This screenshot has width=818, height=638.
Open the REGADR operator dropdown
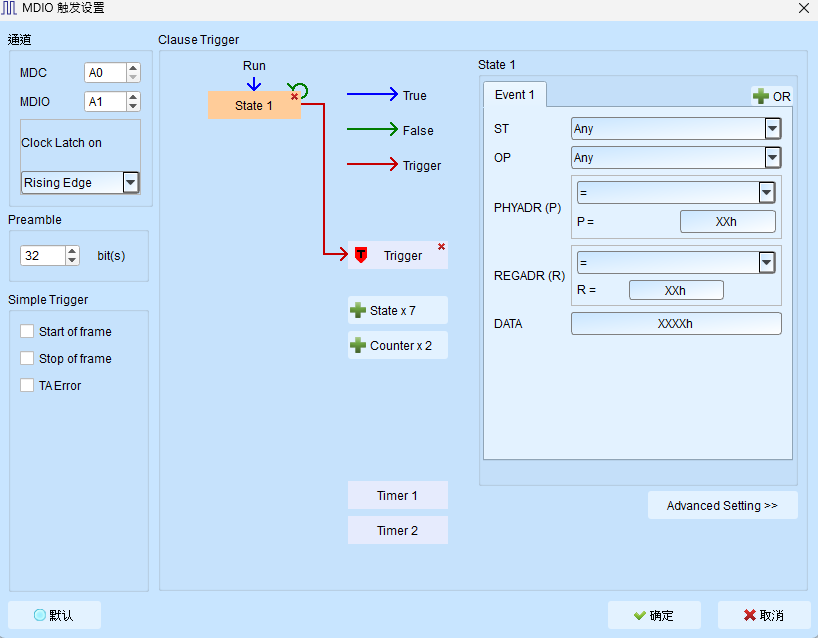[x=766, y=262]
